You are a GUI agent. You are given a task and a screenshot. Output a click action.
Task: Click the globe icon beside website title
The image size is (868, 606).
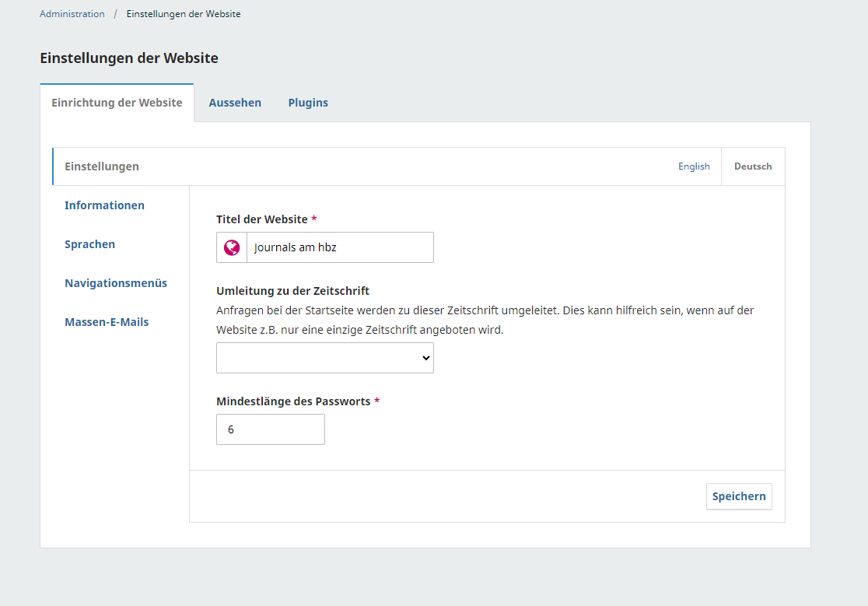[x=232, y=247]
